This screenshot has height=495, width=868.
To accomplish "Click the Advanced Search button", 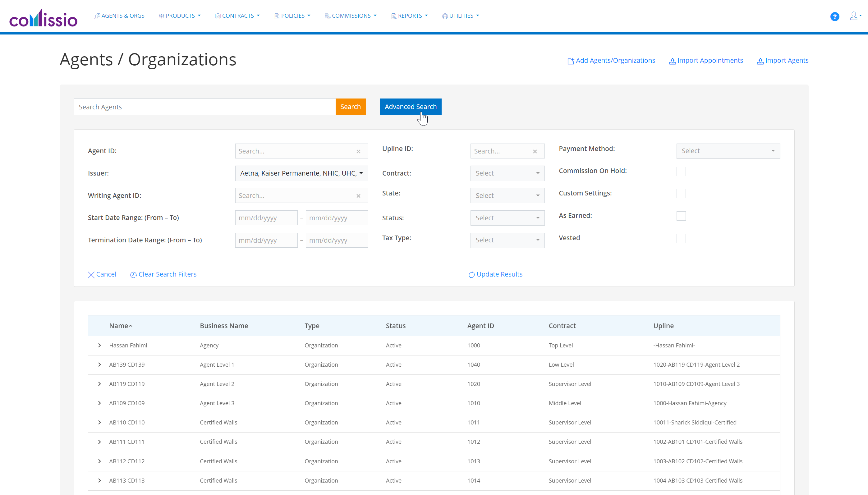I will coord(410,107).
